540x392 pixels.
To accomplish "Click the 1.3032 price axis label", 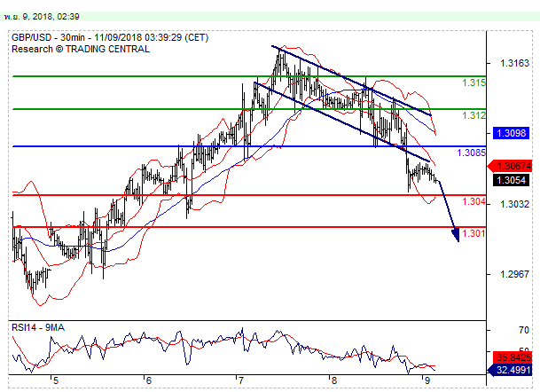I will click(x=514, y=204).
